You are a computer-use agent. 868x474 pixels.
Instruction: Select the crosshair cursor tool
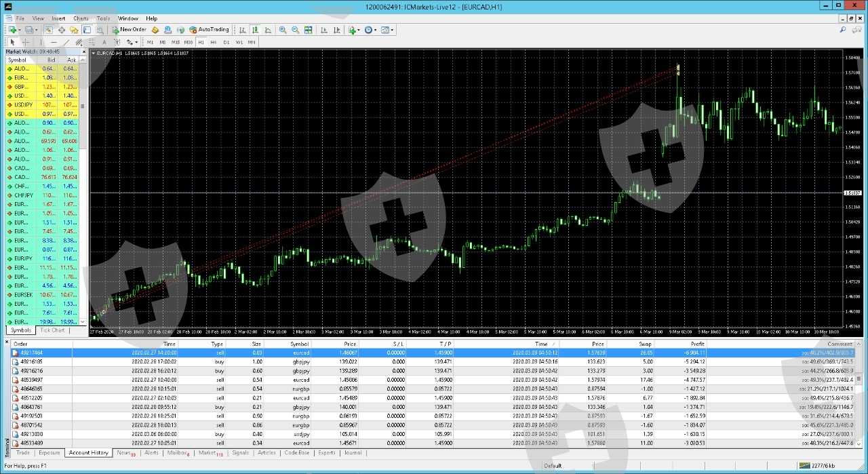[x=26, y=42]
